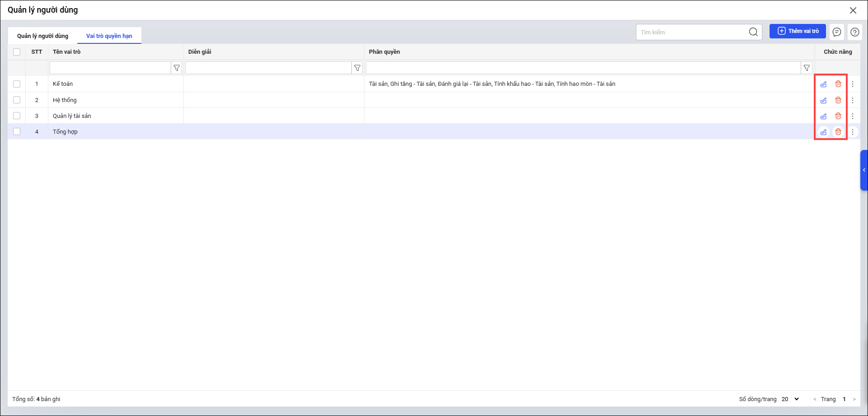868x416 pixels.
Task: Focus the Tìm kiếm search field
Action: click(693, 32)
